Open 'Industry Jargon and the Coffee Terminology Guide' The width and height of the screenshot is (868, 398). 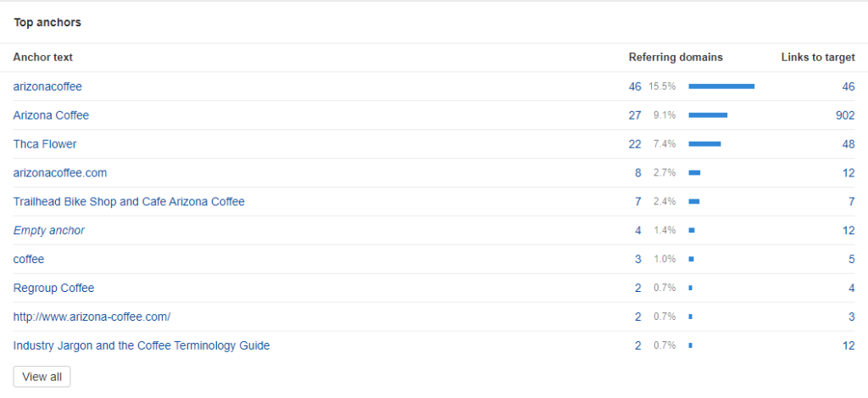[x=142, y=346]
